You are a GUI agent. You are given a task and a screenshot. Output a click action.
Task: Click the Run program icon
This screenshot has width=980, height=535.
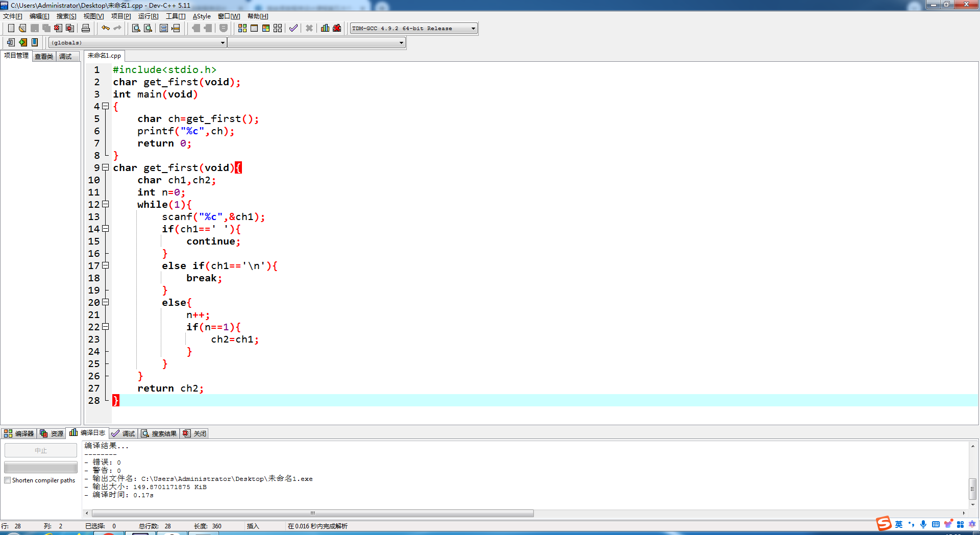click(254, 28)
